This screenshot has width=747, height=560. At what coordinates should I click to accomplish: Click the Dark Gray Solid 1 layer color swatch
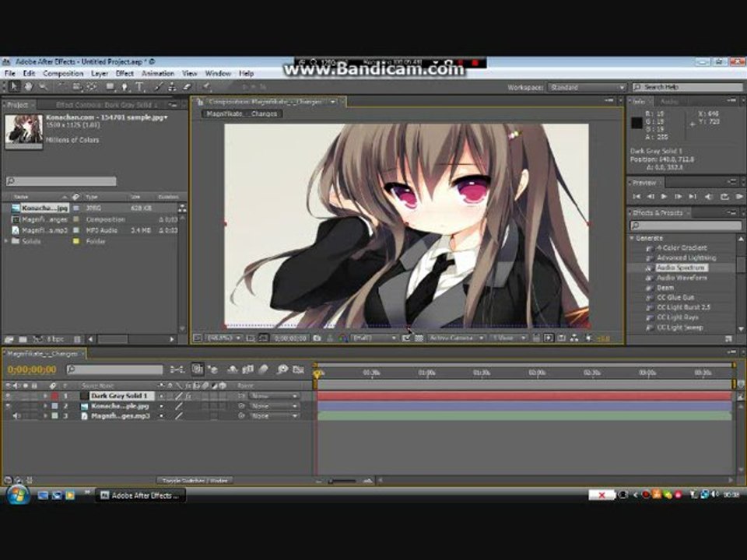pos(55,396)
